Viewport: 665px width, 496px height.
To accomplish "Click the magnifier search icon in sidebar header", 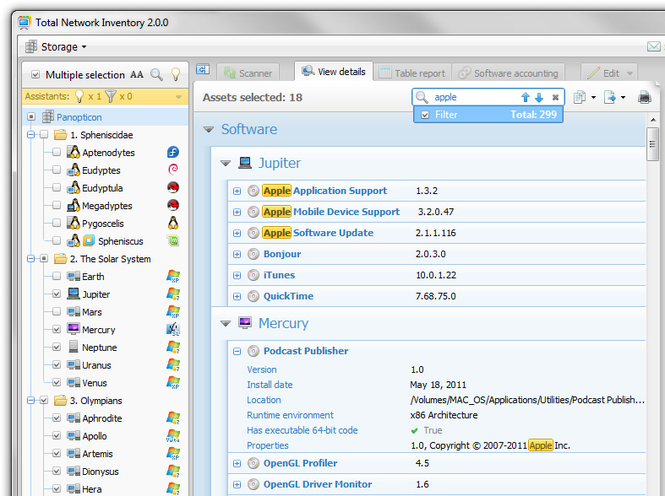I will 156,75.
